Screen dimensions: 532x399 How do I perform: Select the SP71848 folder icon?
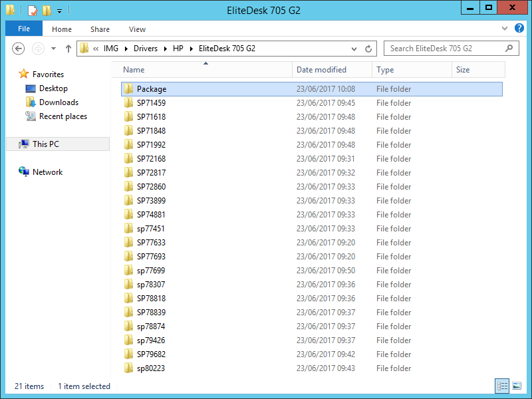[128, 130]
